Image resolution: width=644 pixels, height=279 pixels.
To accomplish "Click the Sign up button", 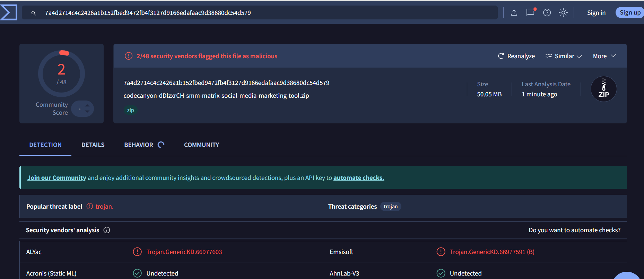I will coord(630,12).
